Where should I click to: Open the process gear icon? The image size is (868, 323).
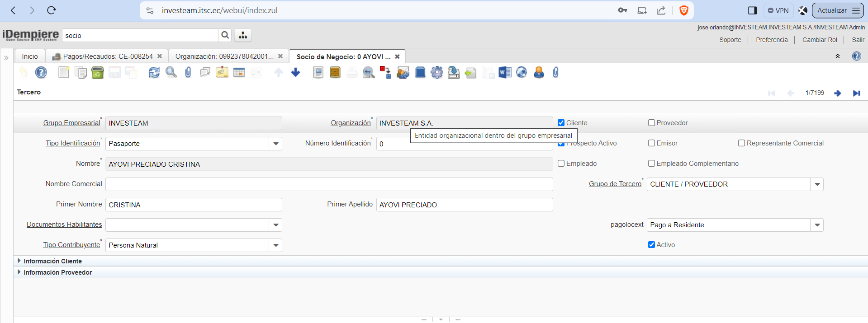click(x=437, y=72)
